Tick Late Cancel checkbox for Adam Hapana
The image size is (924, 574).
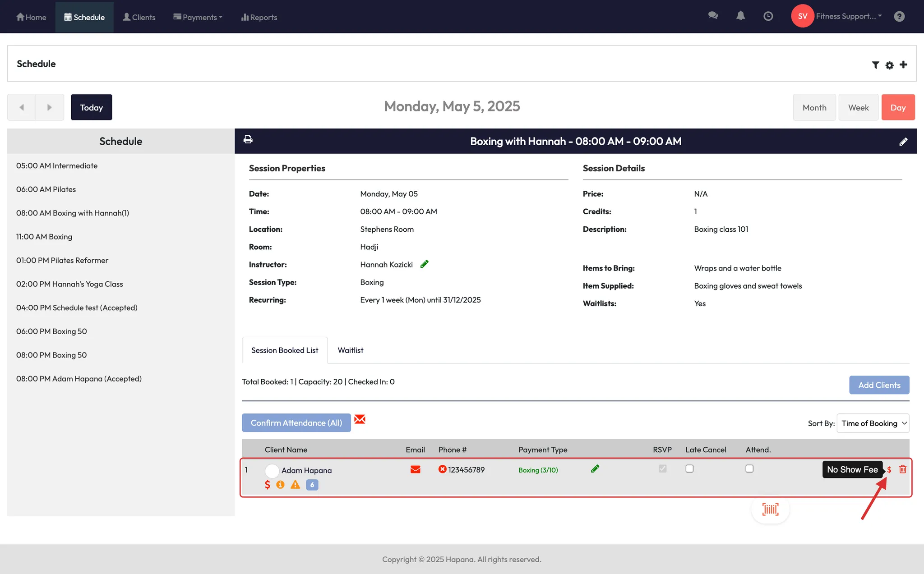[x=689, y=469]
